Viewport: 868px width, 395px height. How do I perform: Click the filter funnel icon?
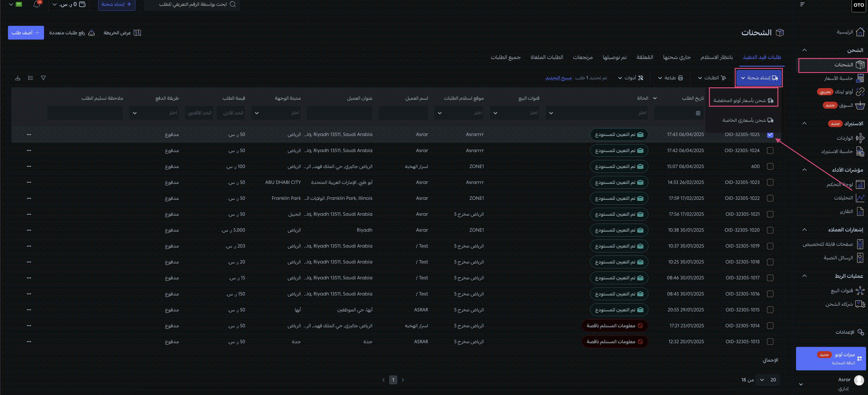click(x=43, y=78)
